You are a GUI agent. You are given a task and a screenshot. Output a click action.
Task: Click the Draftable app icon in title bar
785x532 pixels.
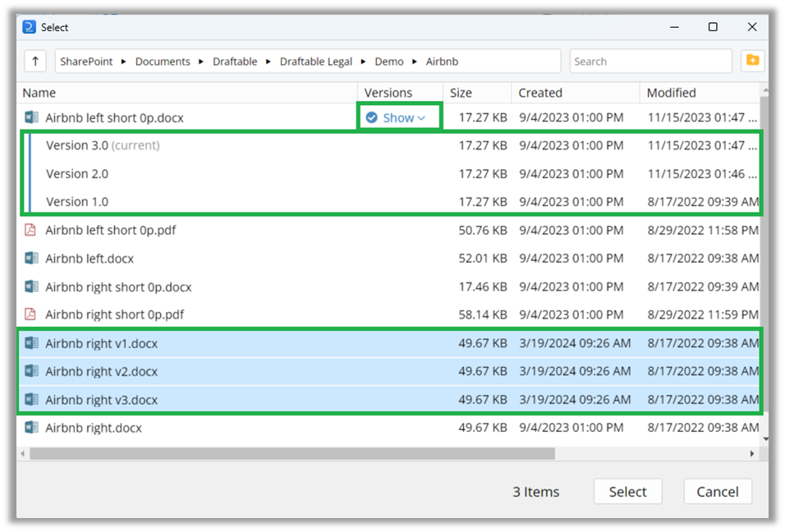click(29, 27)
